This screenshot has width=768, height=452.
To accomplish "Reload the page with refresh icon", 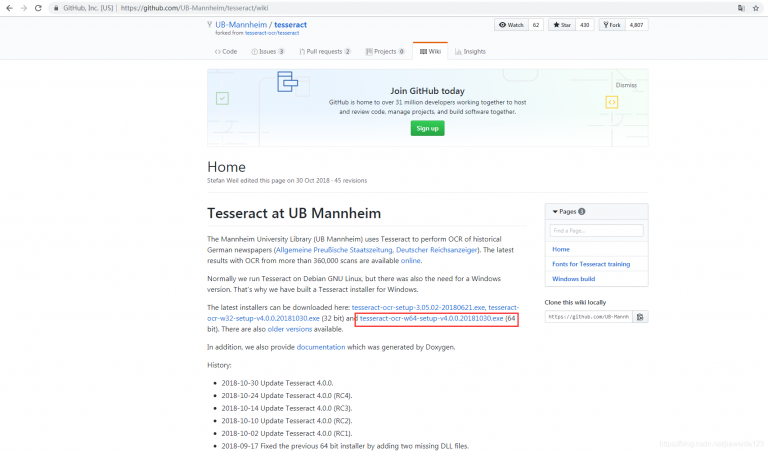I will point(39,7).
